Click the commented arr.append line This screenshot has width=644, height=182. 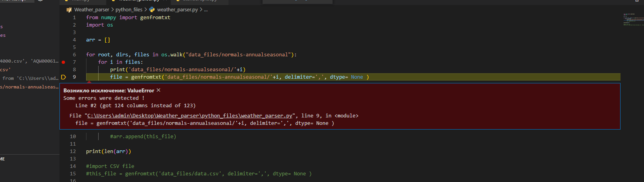coord(143,137)
